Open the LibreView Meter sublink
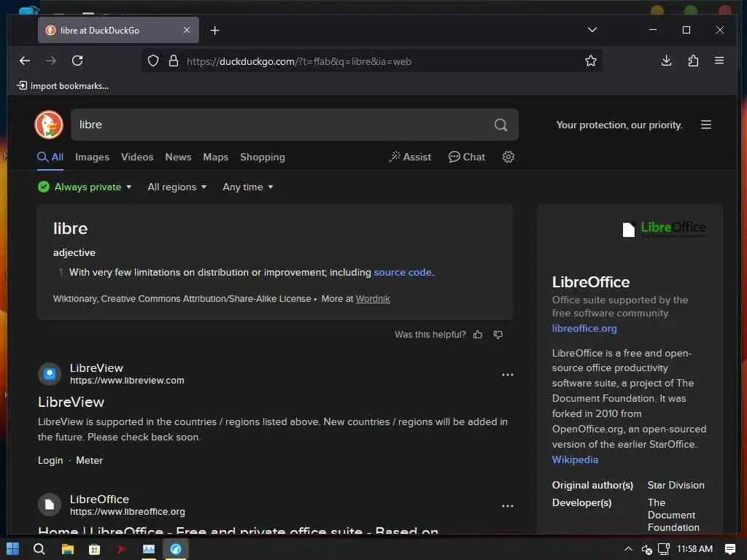Screen dimensions: 747x560 [89, 461]
